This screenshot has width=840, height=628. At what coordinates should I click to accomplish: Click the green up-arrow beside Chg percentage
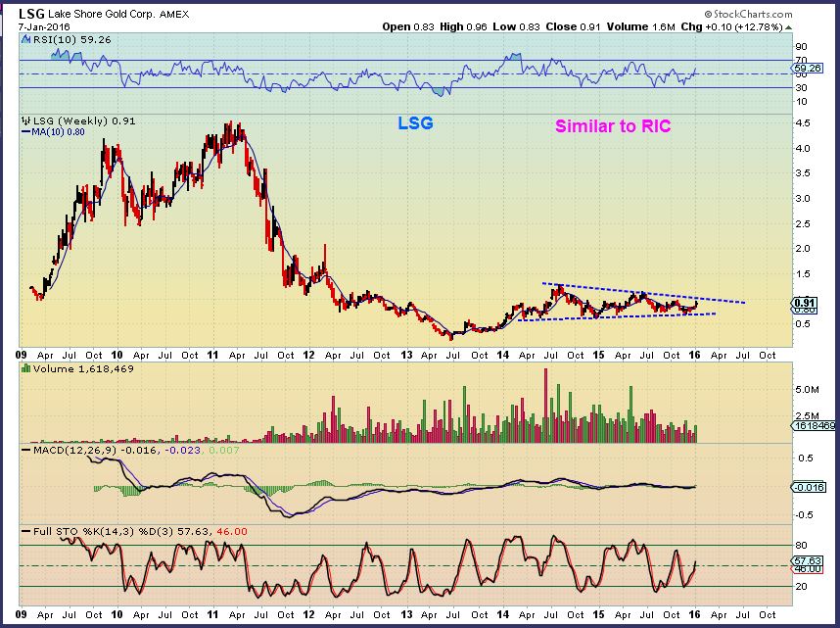pyautogui.click(x=788, y=26)
